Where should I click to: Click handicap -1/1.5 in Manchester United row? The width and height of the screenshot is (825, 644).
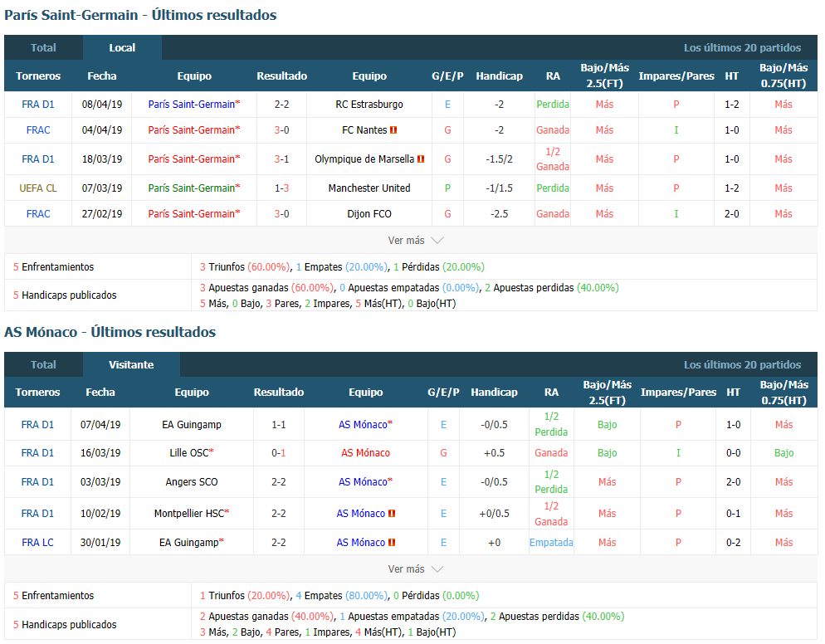point(499,188)
